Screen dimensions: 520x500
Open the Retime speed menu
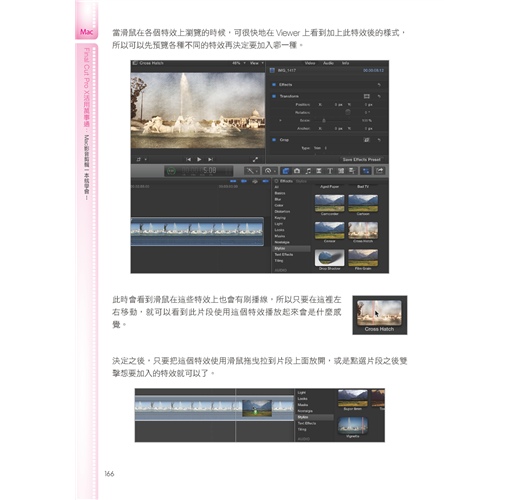269,171
